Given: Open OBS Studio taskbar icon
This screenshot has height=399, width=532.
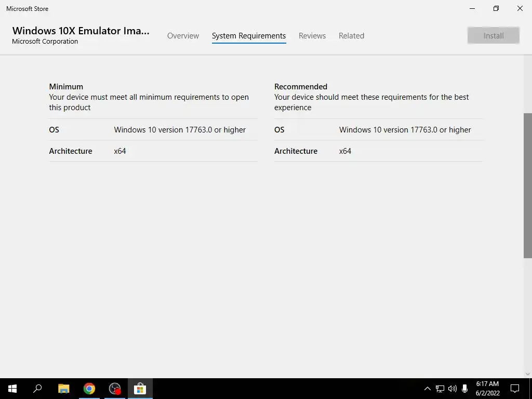Looking at the screenshot, I should (x=115, y=389).
